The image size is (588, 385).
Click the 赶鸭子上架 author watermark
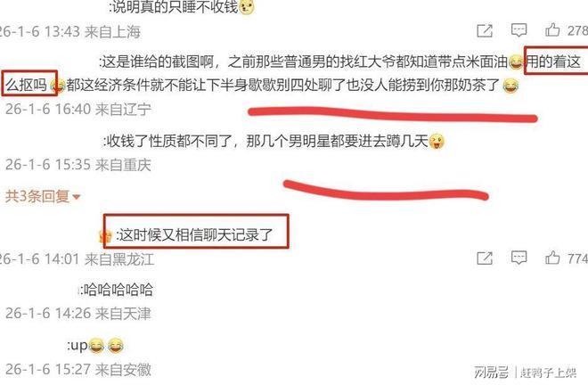tap(549, 373)
